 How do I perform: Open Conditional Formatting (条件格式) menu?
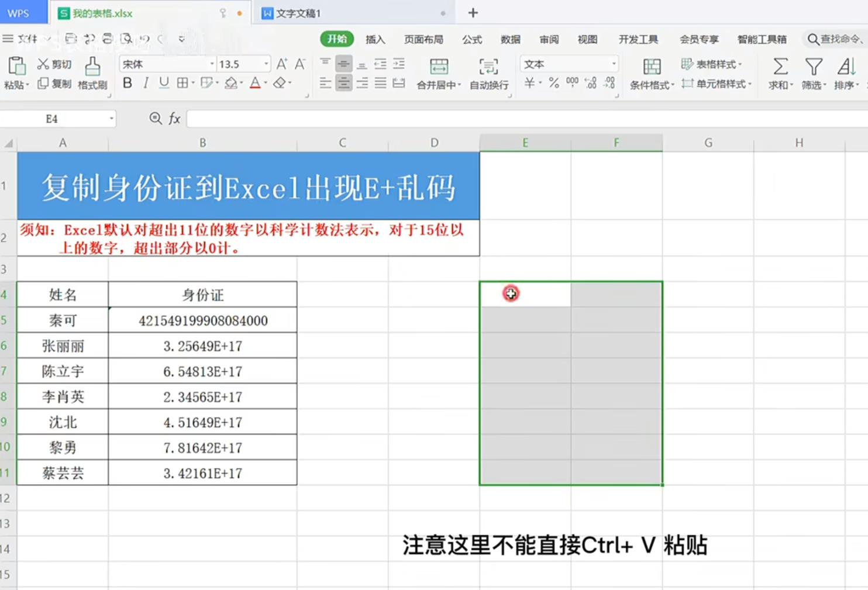pyautogui.click(x=652, y=73)
